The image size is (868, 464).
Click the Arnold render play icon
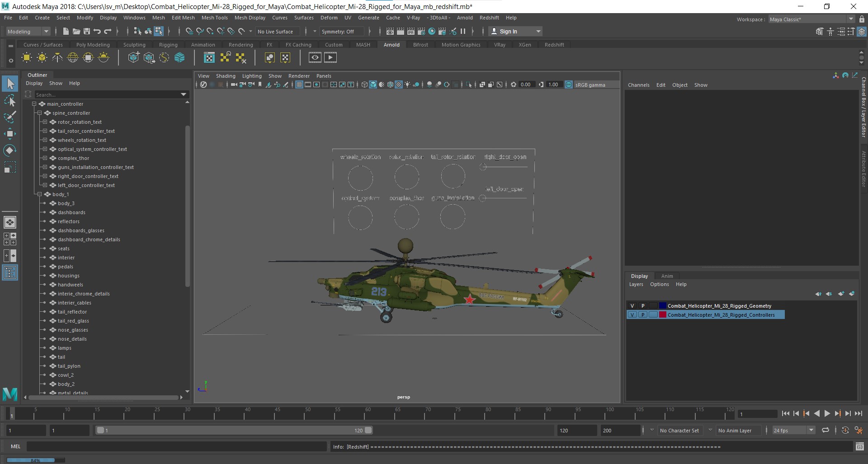point(330,57)
